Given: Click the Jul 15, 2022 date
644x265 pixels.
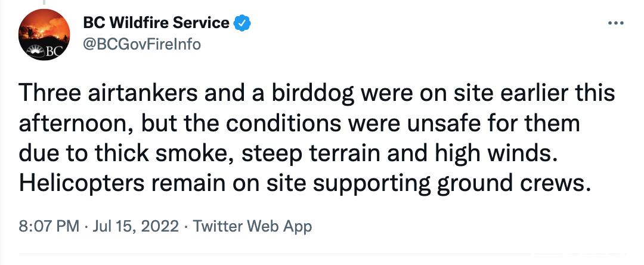Looking at the screenshot, I should click(135, 226).
